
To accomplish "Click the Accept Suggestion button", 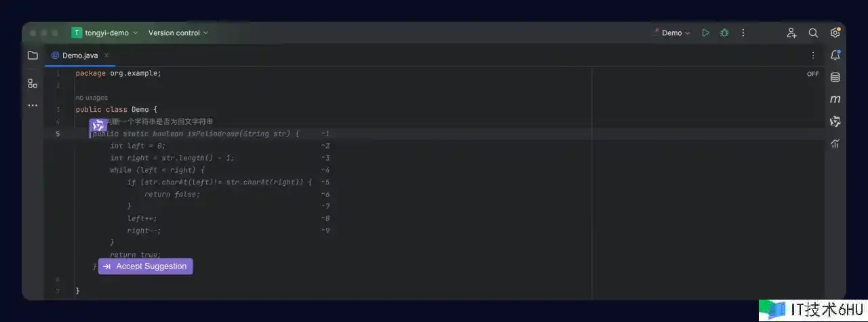I will pyautogui.click(x=145, y=266).
